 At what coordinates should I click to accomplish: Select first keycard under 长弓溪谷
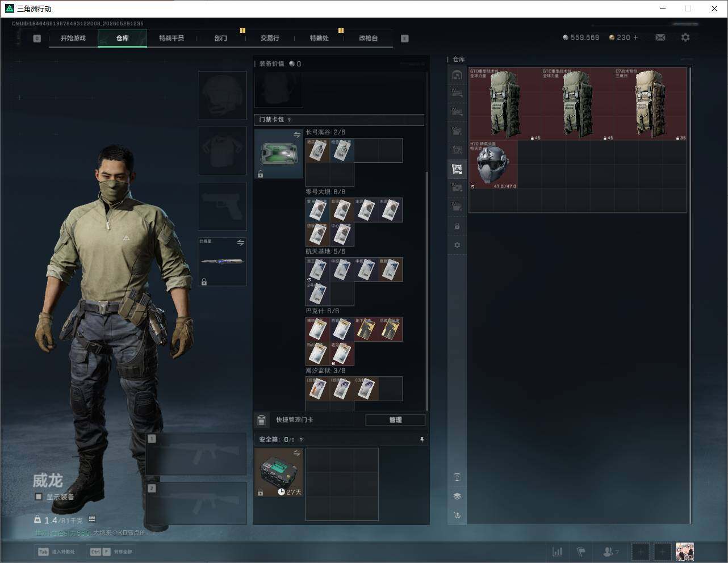(x=318, y=150)
